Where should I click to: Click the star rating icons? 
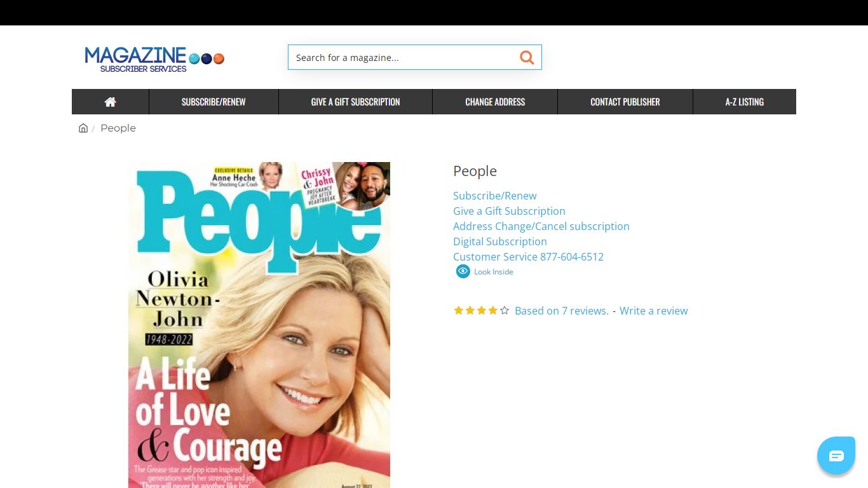481,311
